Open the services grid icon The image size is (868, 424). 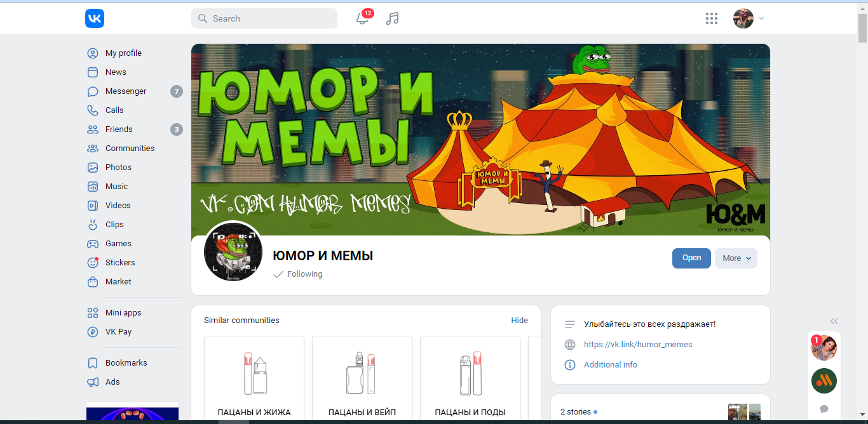[712, 18]
